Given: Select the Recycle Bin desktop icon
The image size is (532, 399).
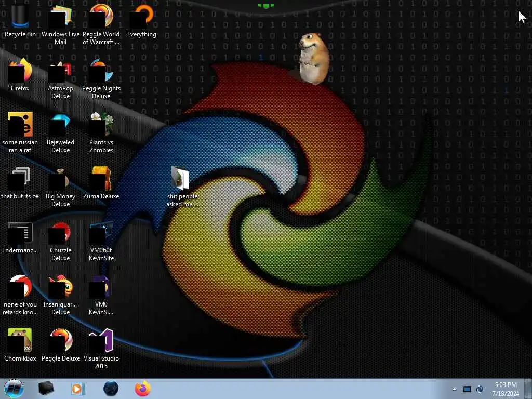Looking at the screenshot, I should (20, 20).
